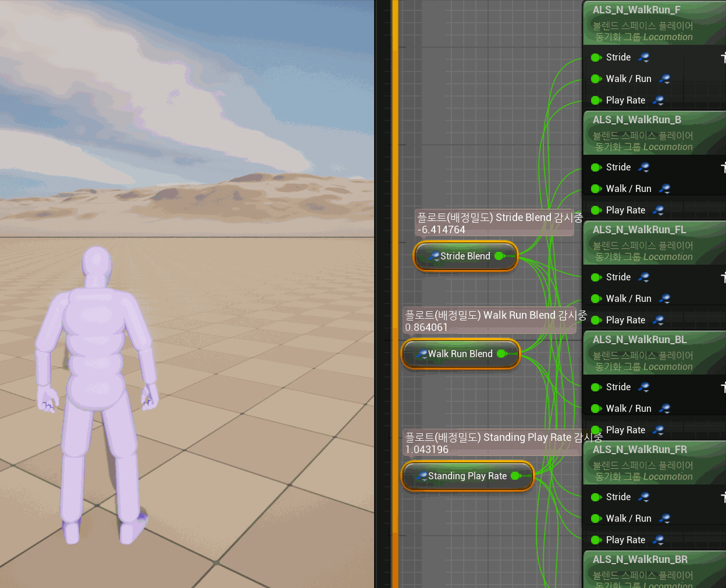Click the green Walk / Run input pin of ALS_N_WalkRun_BL
726x588 pixels.
(x=596, y=409)
